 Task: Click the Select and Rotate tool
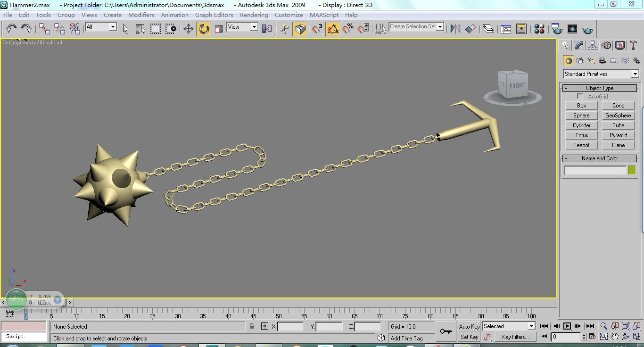204,29
